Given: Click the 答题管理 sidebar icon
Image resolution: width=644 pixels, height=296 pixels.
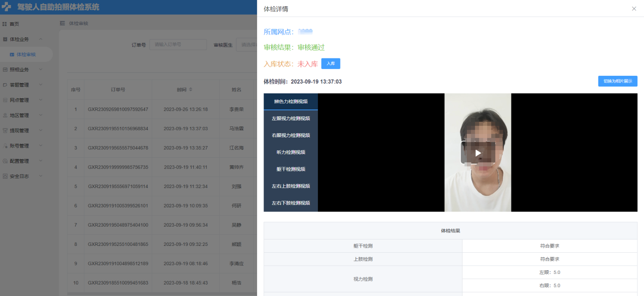Looking at the screenshot, I should pyautogui.click(x=5, y=85).
